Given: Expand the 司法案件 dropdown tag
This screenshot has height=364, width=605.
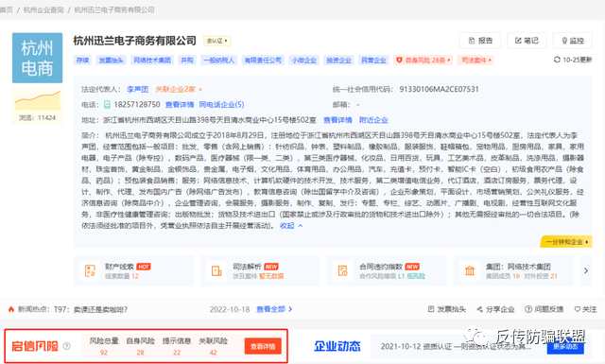Looking at the screenshot, I should pyautogui.click(x=475, y=61).
